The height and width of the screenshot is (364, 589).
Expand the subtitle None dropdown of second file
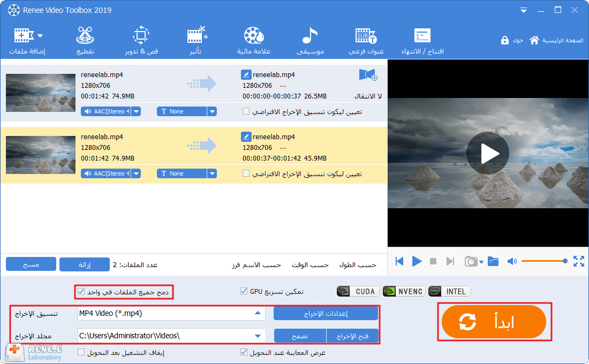click(x=212, y=173)
